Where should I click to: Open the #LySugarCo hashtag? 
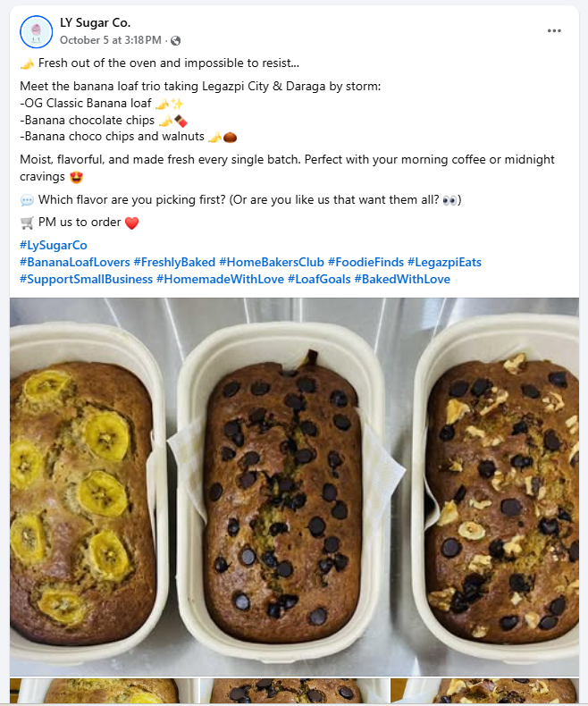click(x=54, y=245)
